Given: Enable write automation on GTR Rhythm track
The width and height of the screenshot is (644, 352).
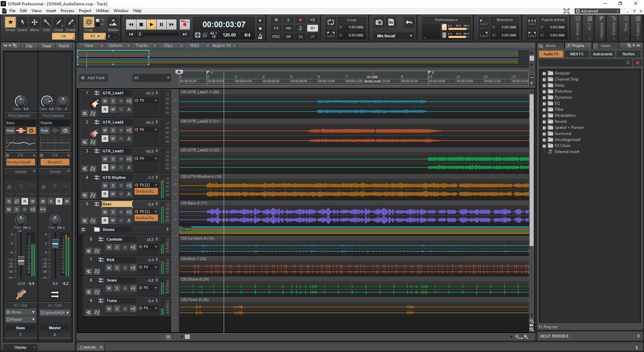Looking at the screenshot, I should point(113,194).
